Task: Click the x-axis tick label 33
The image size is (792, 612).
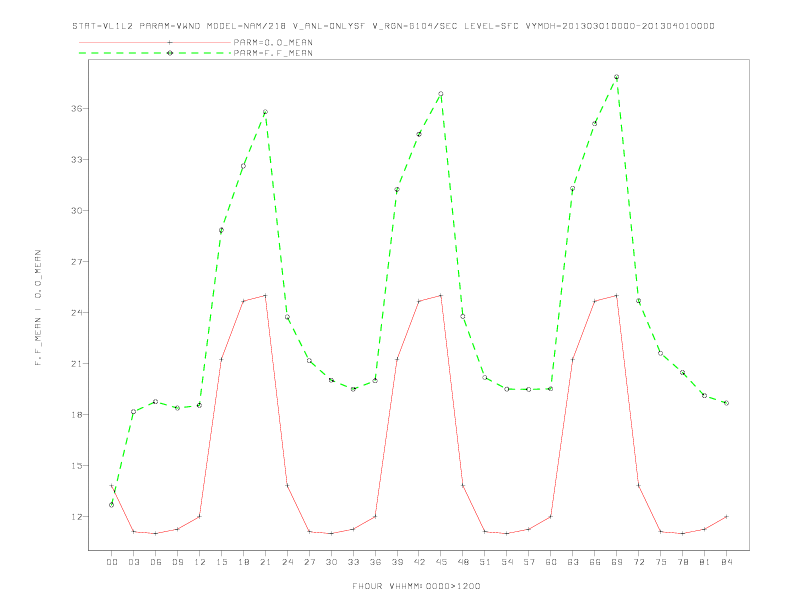Action: (353, 562)
